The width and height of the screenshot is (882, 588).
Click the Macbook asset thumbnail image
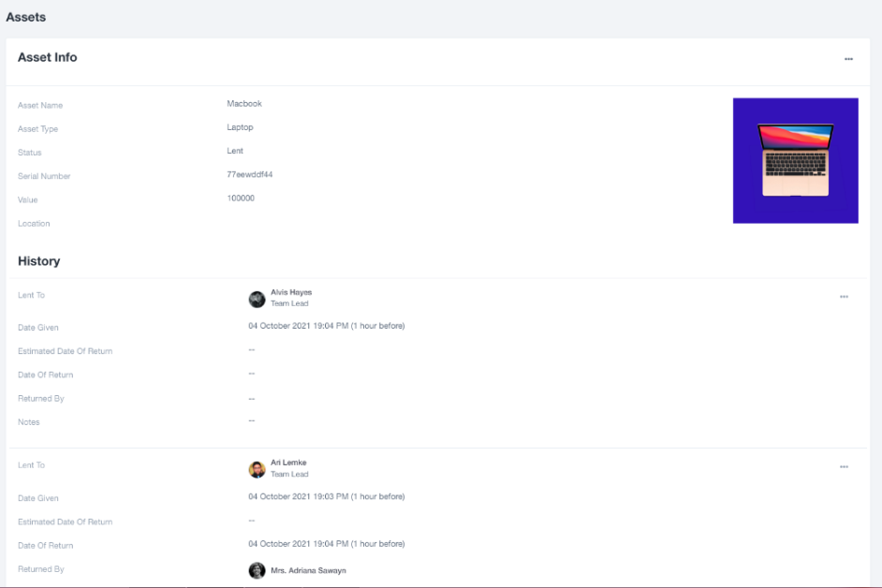795,161
